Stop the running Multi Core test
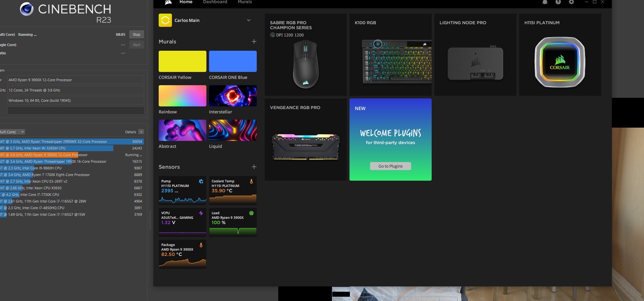This screenshot has width=644, height=301. 136,34
